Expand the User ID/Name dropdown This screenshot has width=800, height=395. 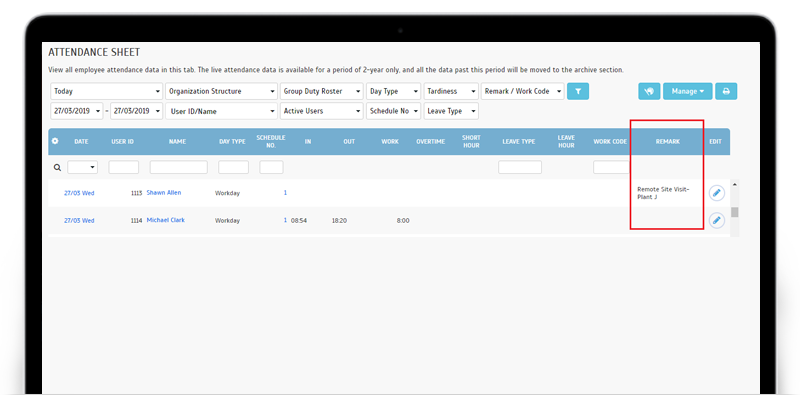pos(221,111)
